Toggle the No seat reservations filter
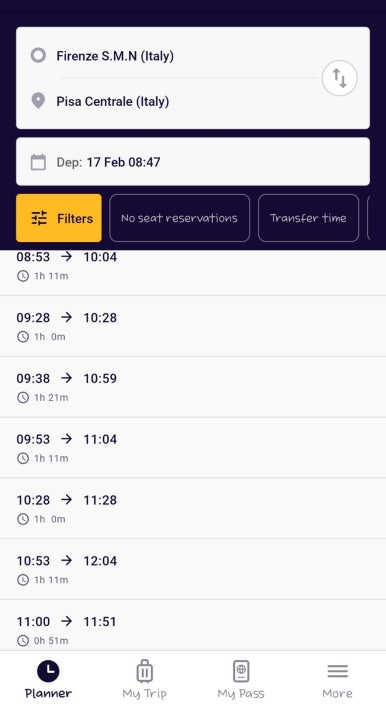Image resolution: width=386 pixels, height=712 pixels. 179,218
